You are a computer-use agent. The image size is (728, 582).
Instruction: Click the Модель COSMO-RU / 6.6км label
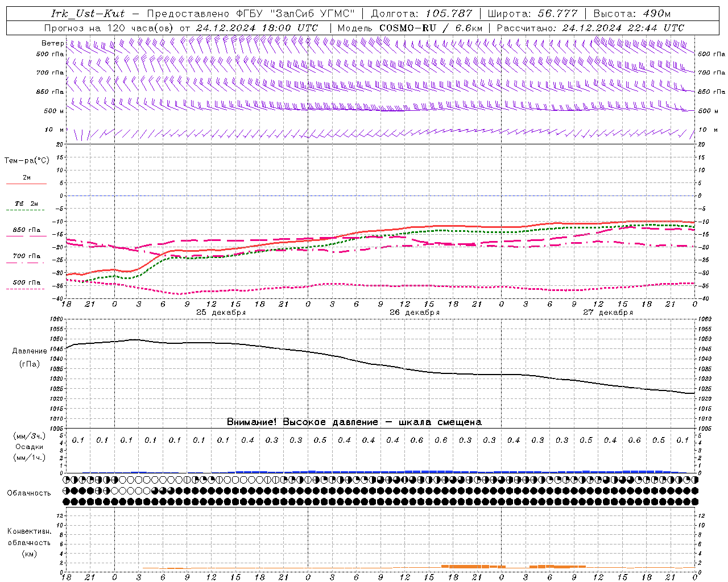[x=409, y=28]
